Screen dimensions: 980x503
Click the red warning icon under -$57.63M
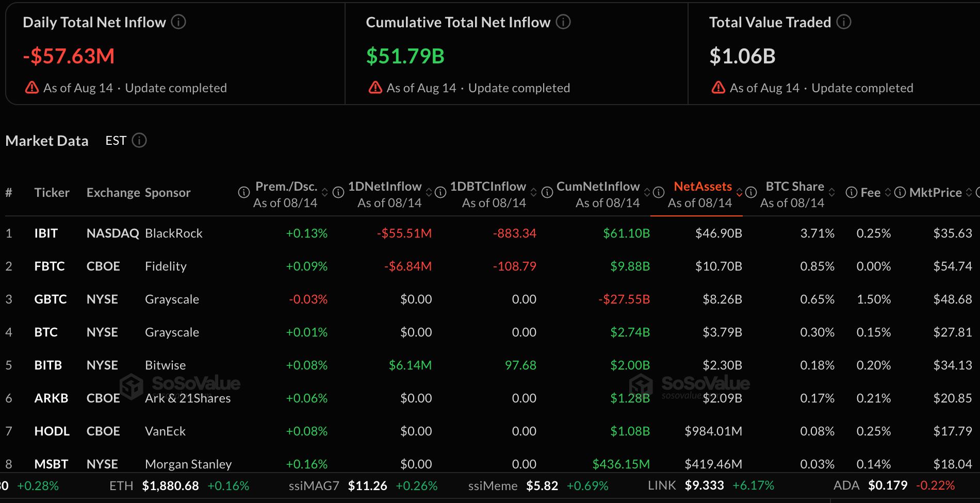coord(32,88)
